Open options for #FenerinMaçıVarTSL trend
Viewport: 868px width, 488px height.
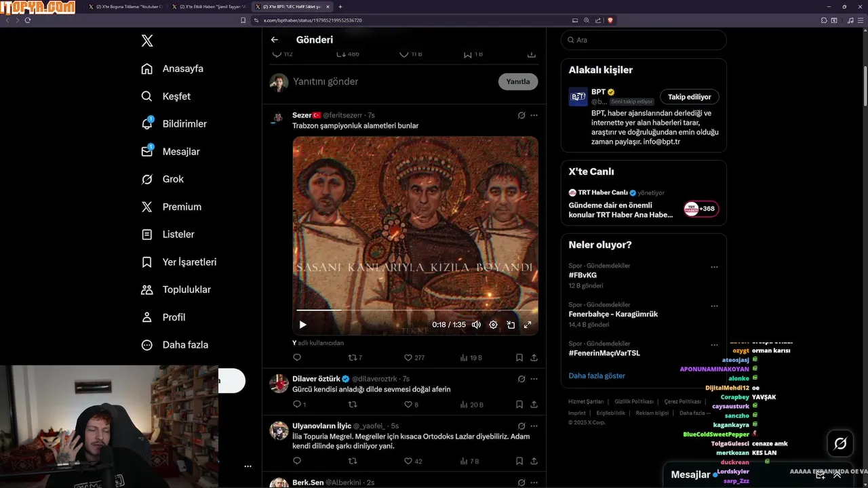tap(714, 345)
